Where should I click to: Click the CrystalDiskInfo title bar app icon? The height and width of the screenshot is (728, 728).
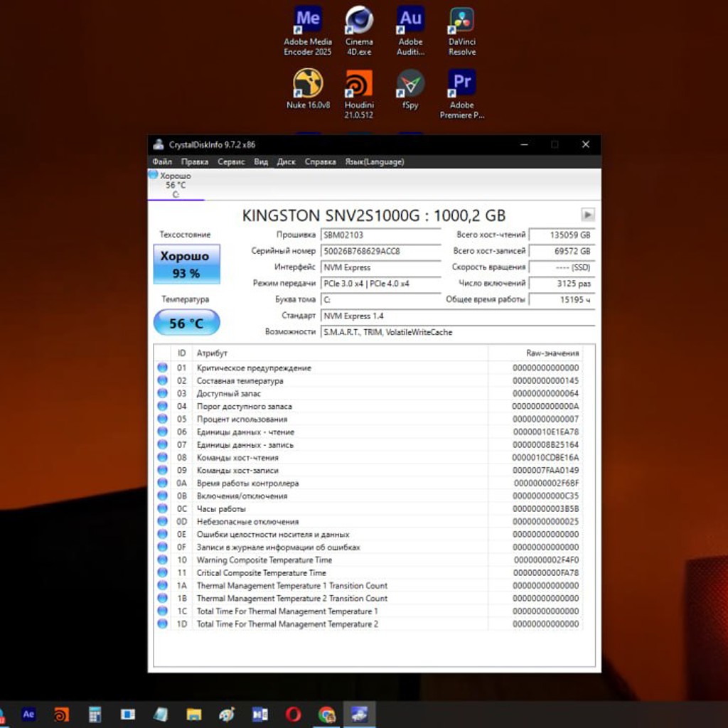coord(159,144)
